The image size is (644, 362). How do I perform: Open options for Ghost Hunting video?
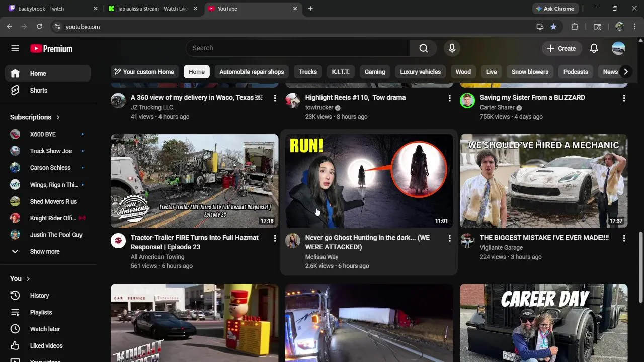[449, 238]
